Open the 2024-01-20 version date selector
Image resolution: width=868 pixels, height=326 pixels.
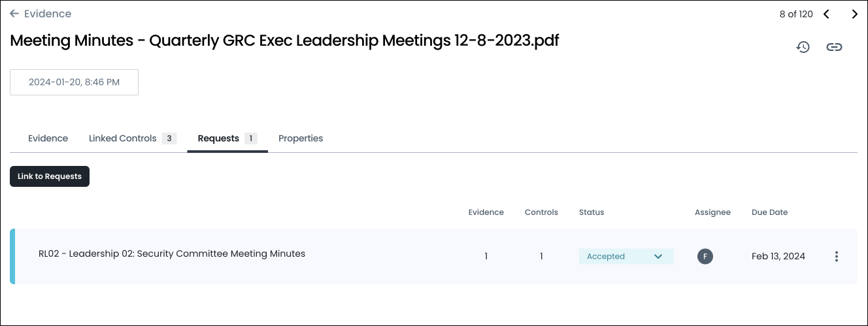[x=74, y=82]
